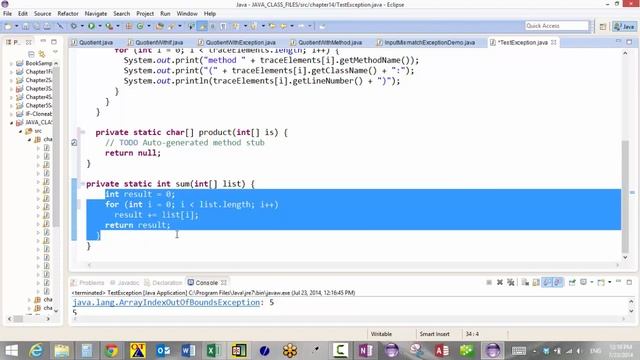Click the Package Explorer vertical scrollbar

pyautogui.click(x=56, y=147)
